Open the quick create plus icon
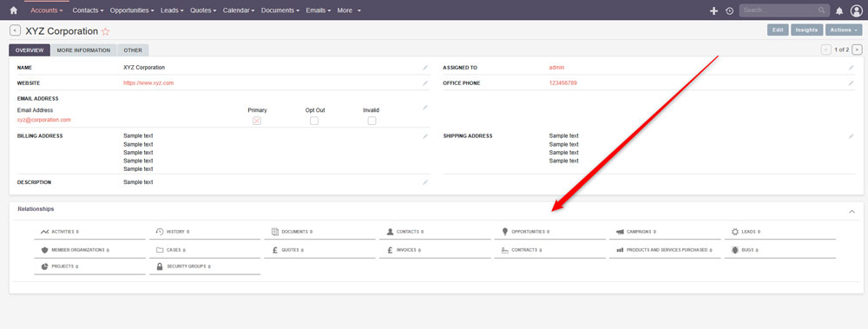 click(x=713, y=10)
